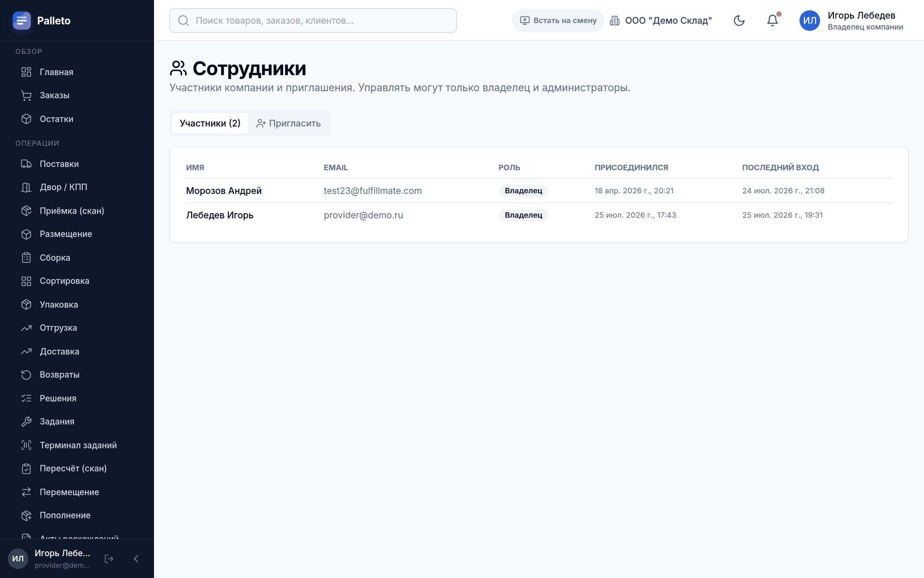Open Приёмка (скан) icon in sidebar
The image size is (924, 578).
coord(27,211)
